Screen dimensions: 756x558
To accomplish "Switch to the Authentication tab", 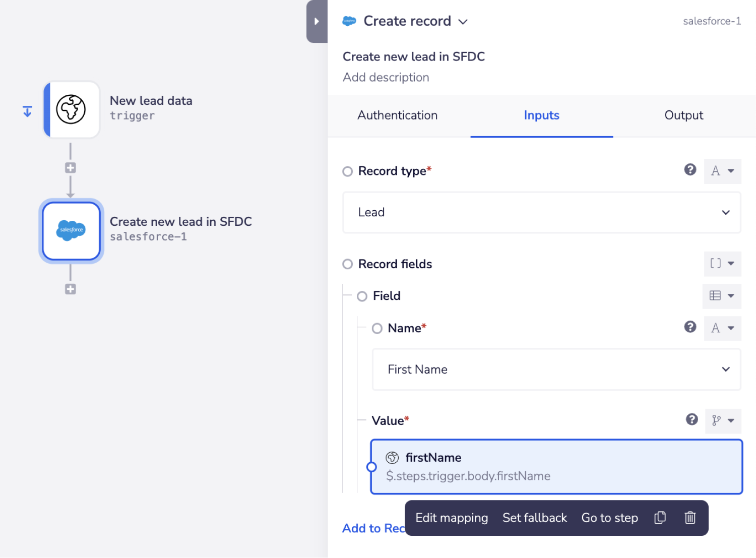I will click(397, 115).
